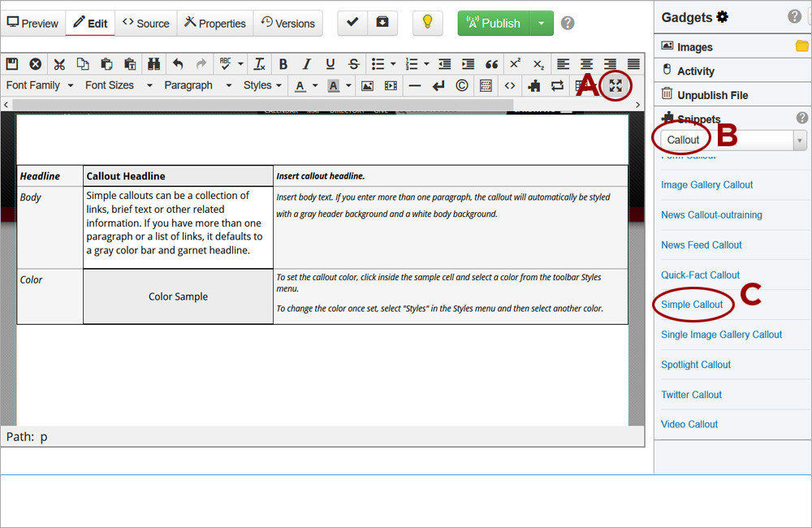Insert copyright special character symbol
812x528 pixels.
(462, 85)
